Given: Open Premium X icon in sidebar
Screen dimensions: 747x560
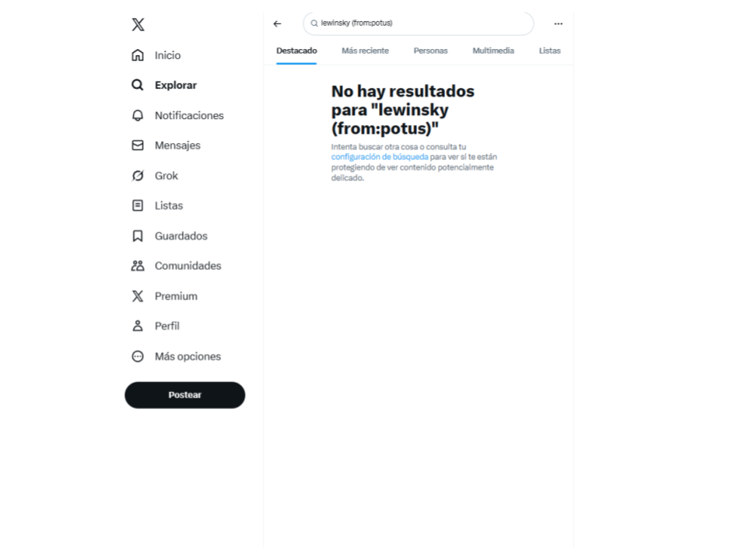Looking at the screenshot, I should [x=138, y=296].
